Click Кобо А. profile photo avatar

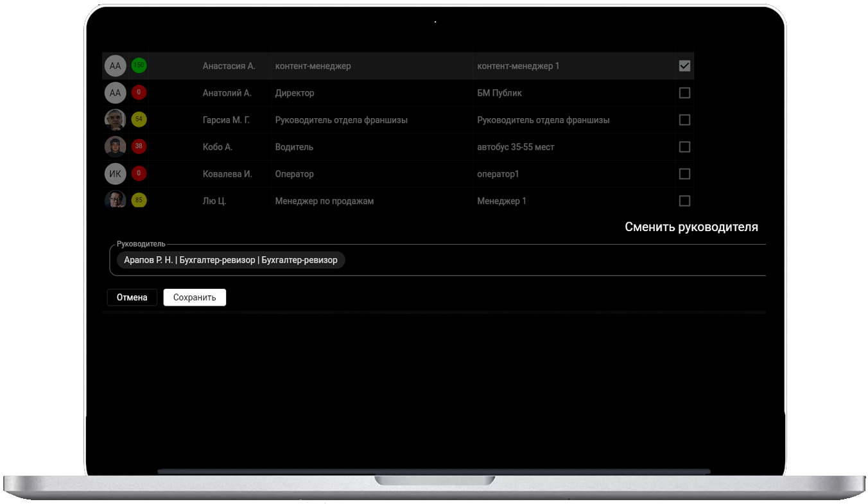[115, 147]
